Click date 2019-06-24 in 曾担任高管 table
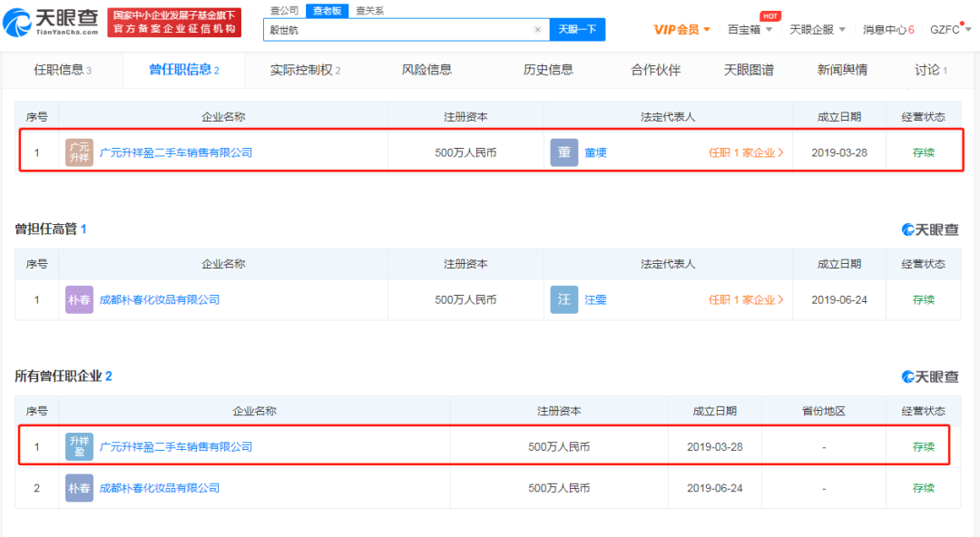980x537 pixels. tap(839, 299)
